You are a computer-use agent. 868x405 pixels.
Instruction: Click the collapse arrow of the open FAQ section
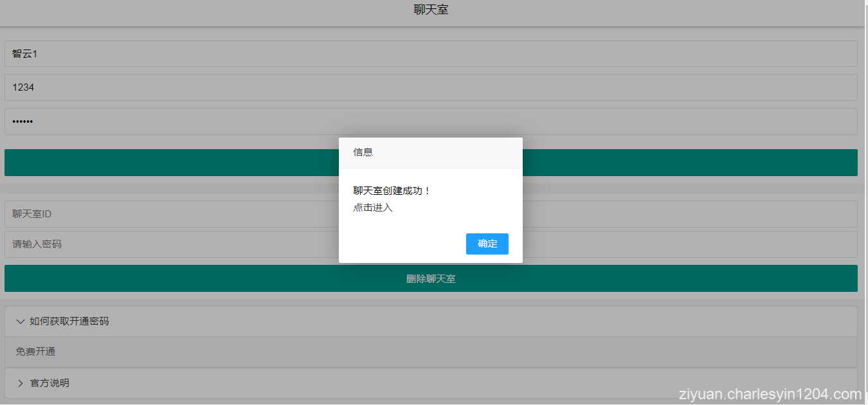pyautogui.click(x=20, y=321)
